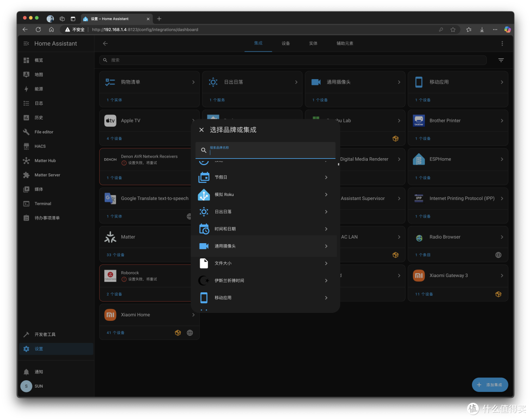Open the 购物清单 integration card
531x420 pixels.
tap(149, 82)
